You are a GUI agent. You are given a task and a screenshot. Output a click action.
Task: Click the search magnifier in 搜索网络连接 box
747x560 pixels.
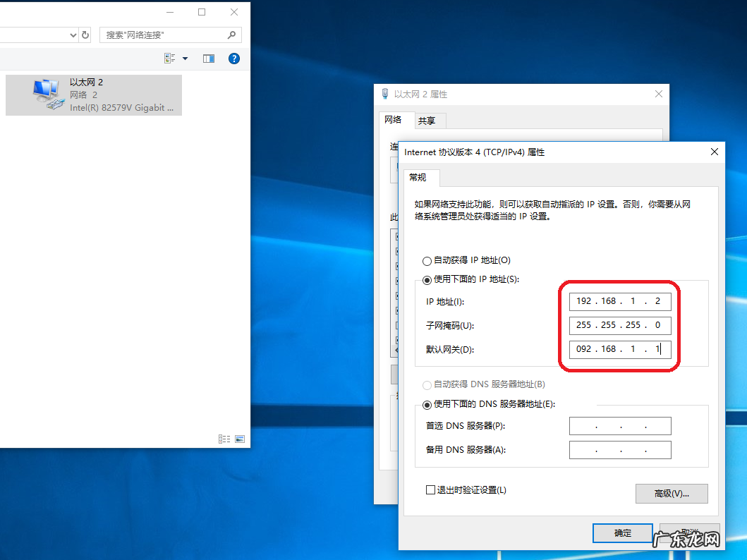pos(231,35)
